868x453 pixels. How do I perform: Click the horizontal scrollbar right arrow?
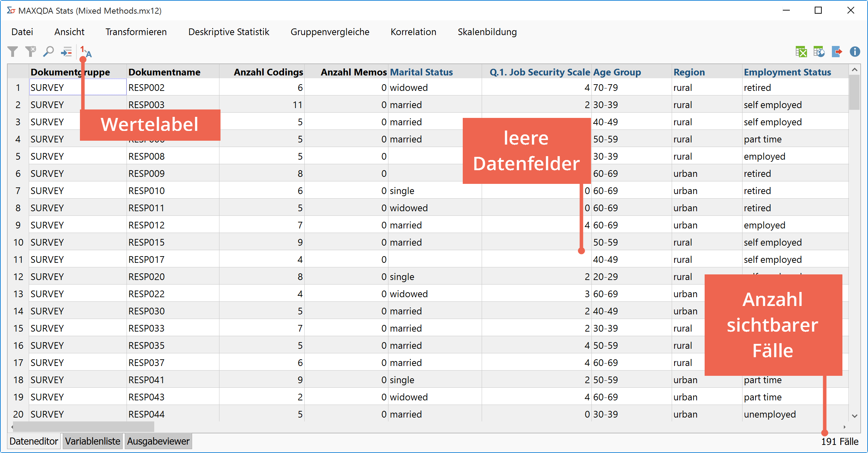[845, 427]
